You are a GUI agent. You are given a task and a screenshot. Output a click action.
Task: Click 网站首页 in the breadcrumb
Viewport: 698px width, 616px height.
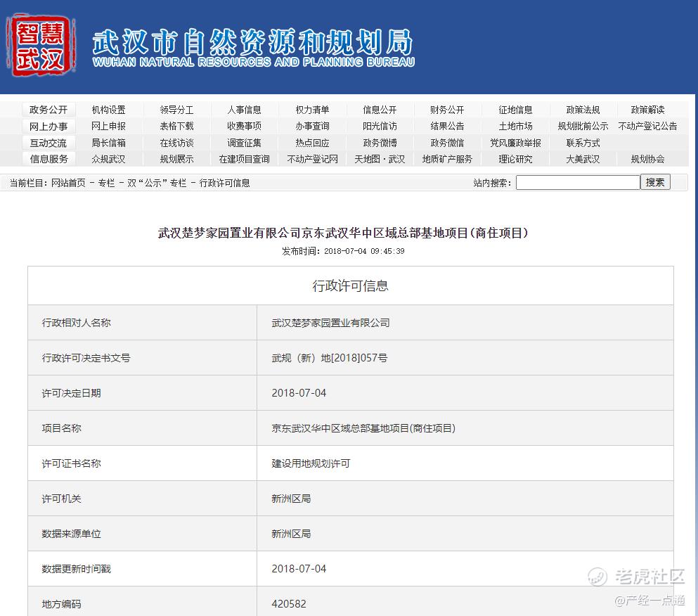coord(68,183)
